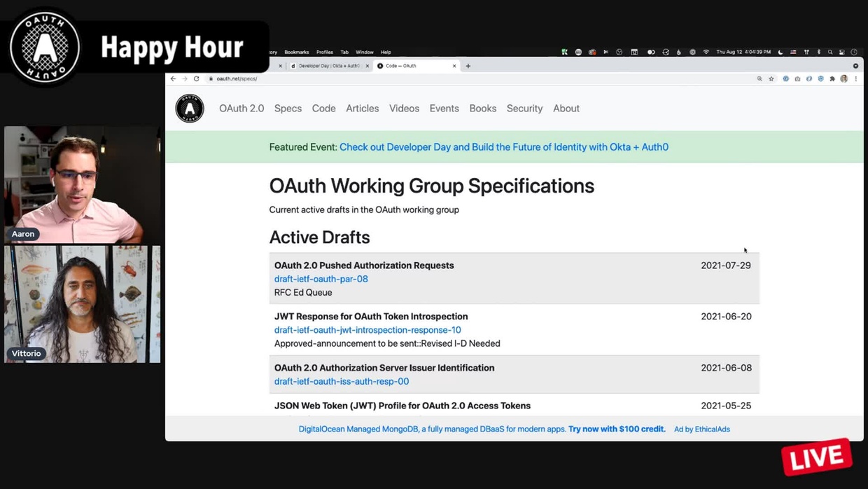Go to the Events nav link
The width and height of the screenshot is (868, 489).
click(444, 109)
